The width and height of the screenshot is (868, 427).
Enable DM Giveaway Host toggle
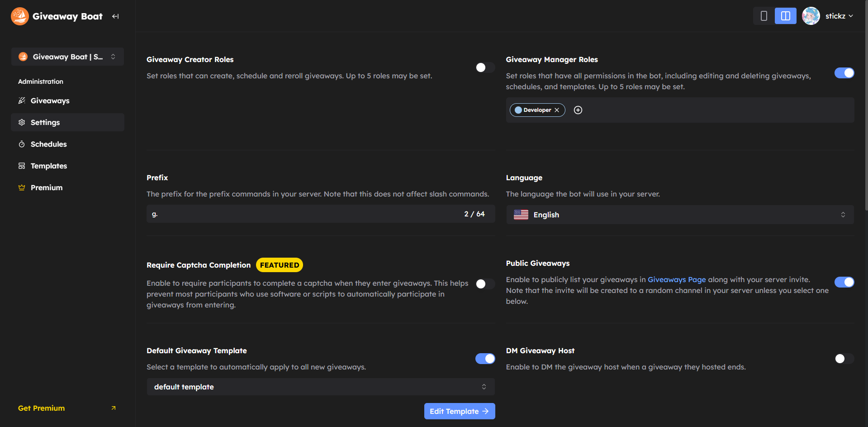tap(844, 359)
